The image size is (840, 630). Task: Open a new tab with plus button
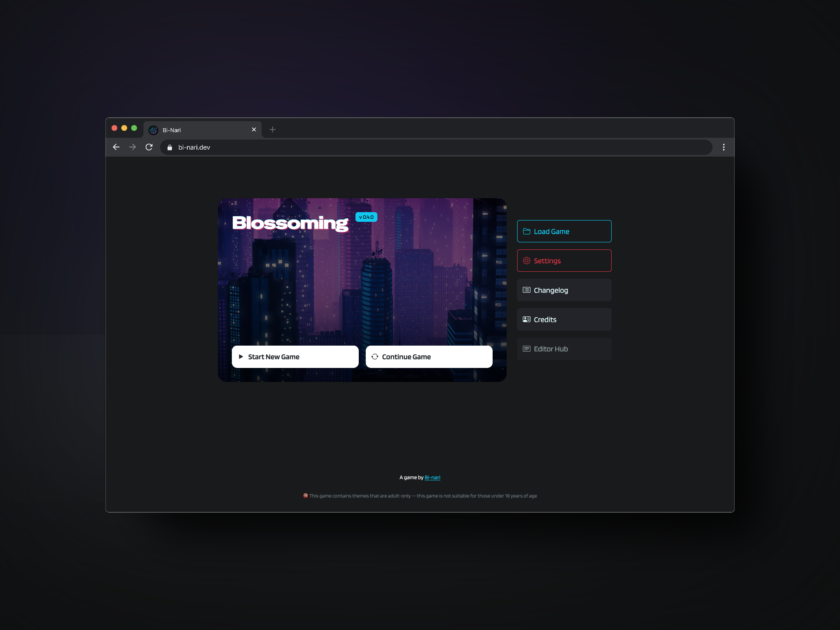point(272,129)
